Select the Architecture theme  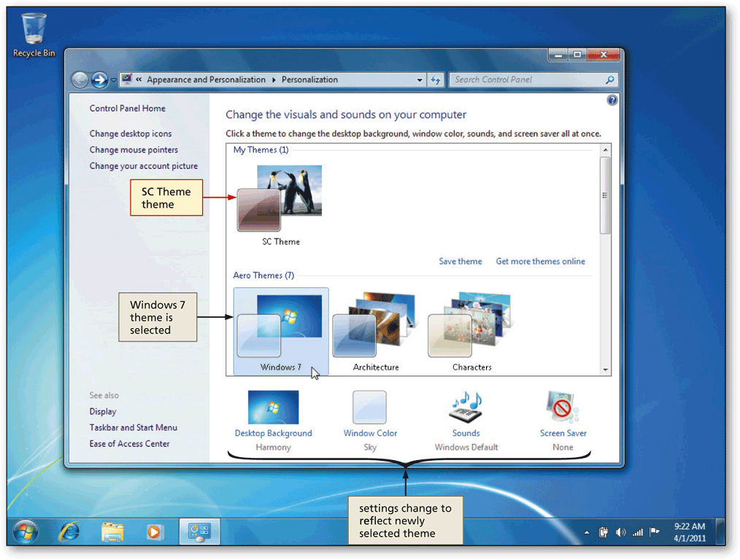375,331
